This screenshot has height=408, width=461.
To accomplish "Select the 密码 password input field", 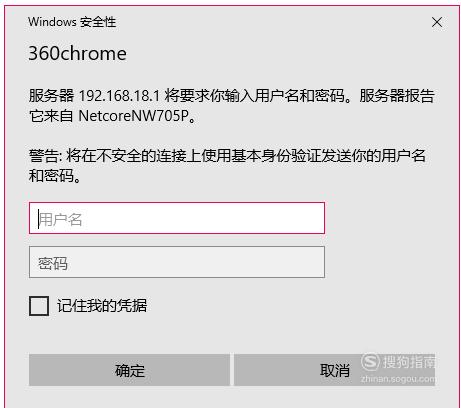I will tap(177, 262).
